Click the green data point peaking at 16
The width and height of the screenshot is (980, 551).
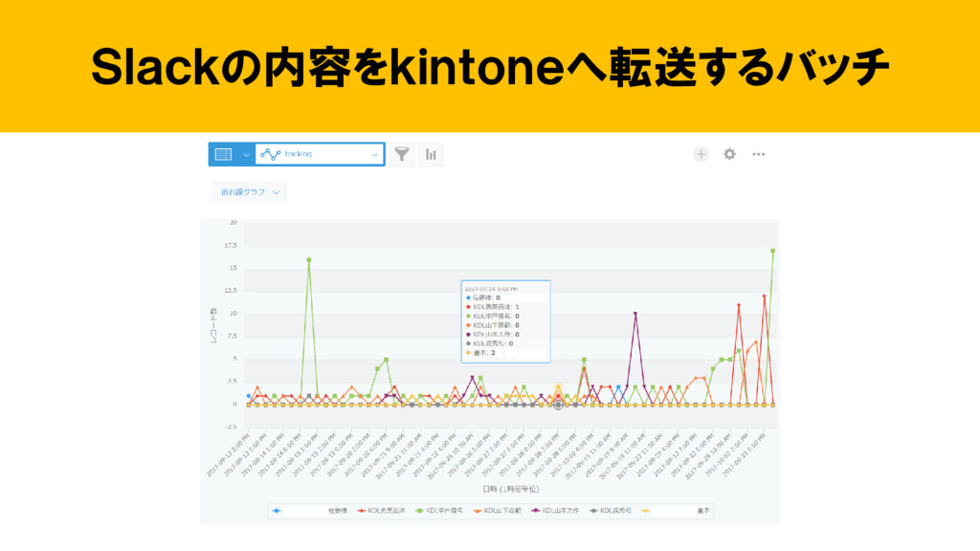[x=309, y=260]
